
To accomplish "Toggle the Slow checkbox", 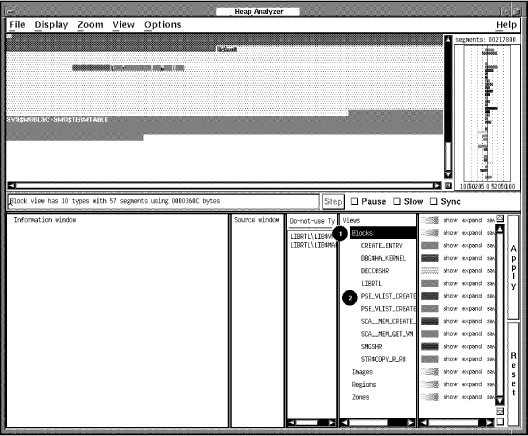I will tap(397, 201).
